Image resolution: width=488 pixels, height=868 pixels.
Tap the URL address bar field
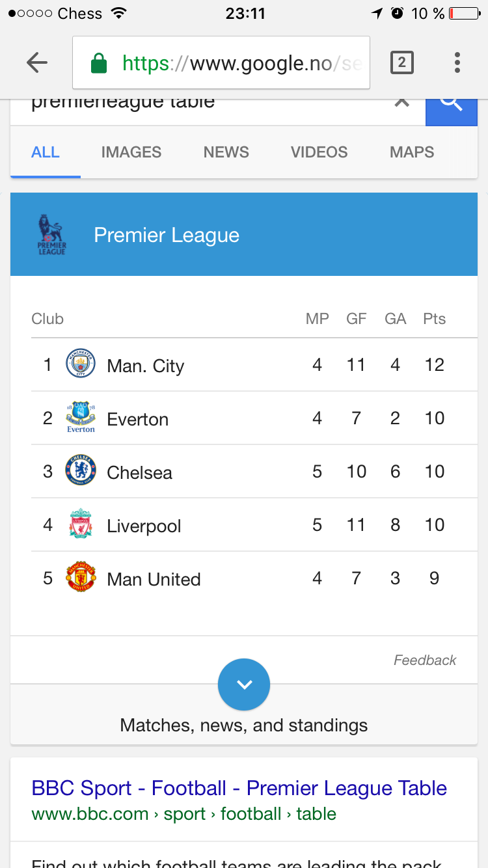tap(221, 62)
